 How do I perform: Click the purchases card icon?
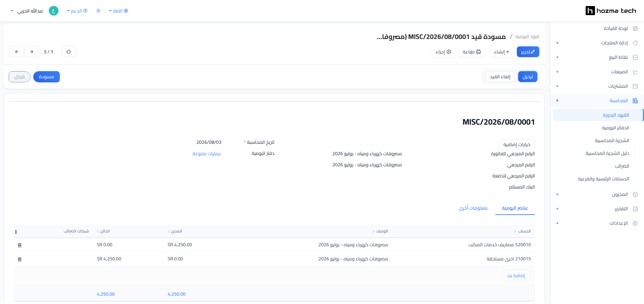click(635, 86)
